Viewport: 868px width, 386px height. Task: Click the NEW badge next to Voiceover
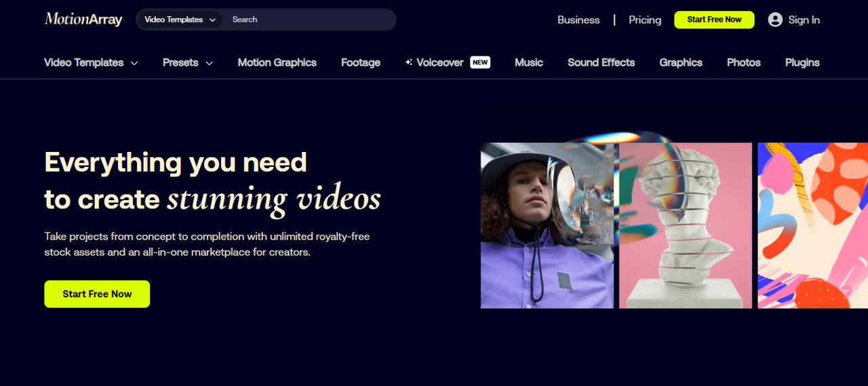click(480, 62)
